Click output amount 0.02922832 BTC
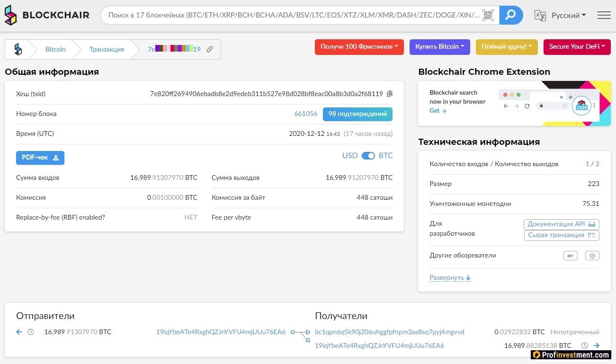This screenshot has width=616, height=364. (x=520, y=332)
